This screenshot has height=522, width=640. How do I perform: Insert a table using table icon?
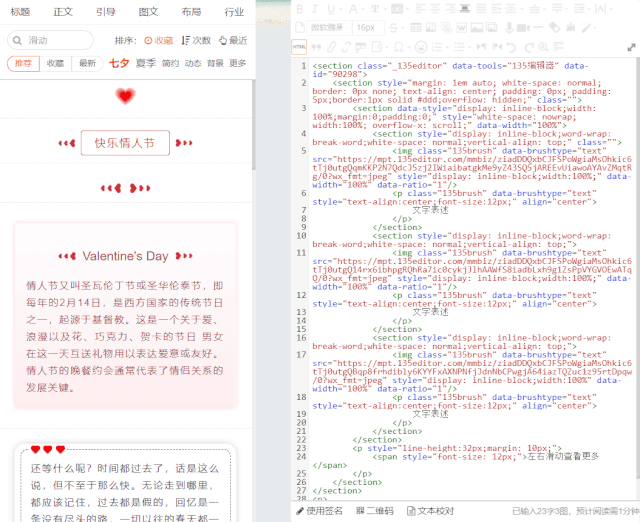(416, 27)
